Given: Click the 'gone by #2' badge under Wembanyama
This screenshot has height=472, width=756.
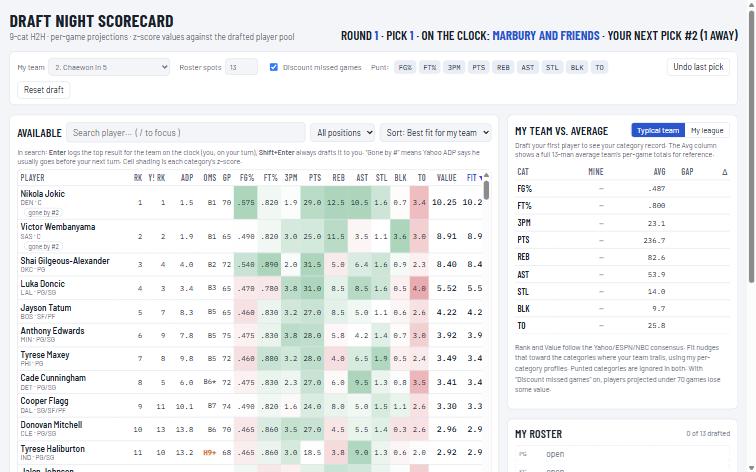Looking at the screenshot, I should [x=43, y=246].
